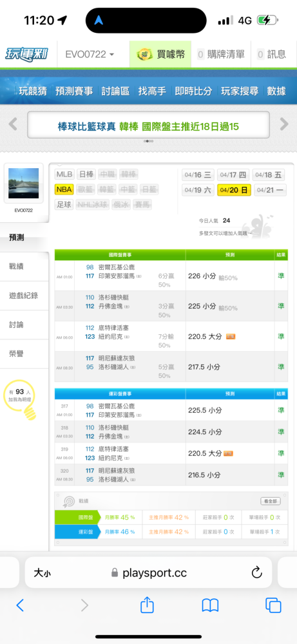
Task: Open Safari bookmarks book icon
Action: tap(210, 605)
